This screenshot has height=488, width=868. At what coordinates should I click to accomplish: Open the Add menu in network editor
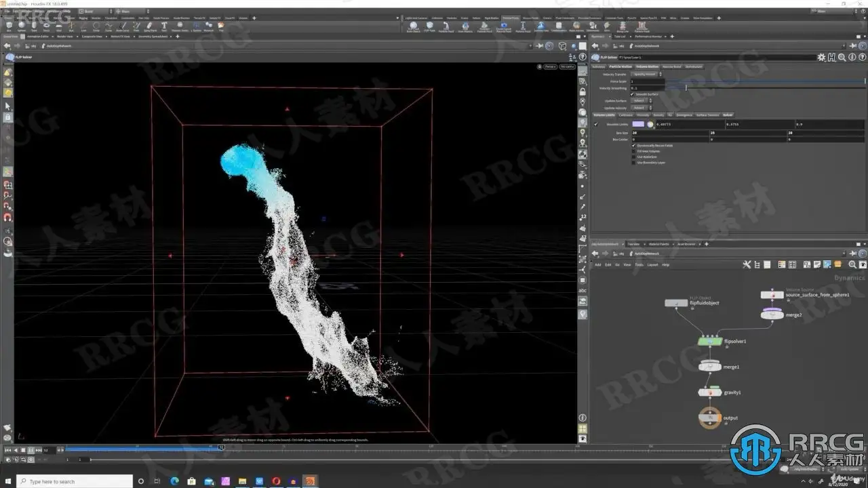(598, 264)
